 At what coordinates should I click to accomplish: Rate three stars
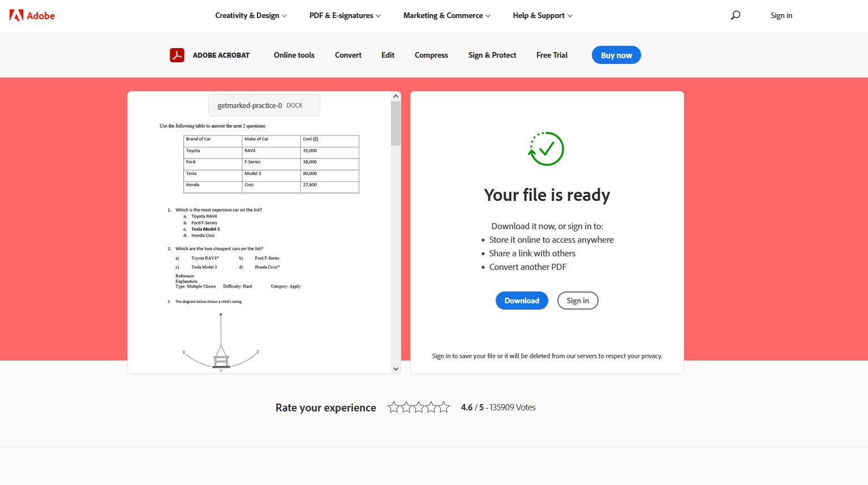point(419,407)
